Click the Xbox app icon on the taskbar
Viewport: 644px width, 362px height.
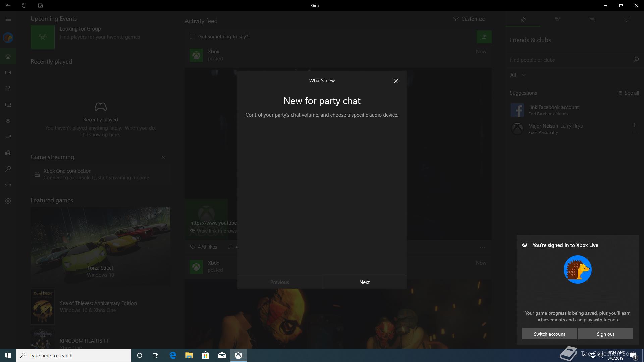pyautogui.click(x=238, y=355)
